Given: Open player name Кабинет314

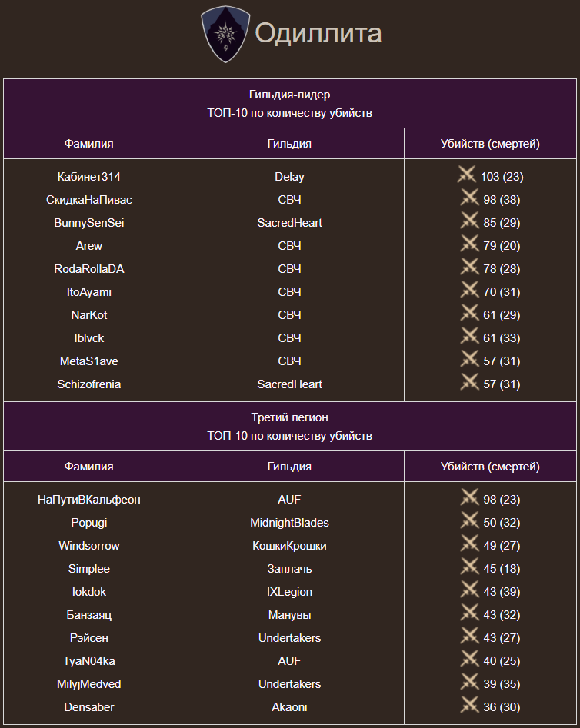Looking at the screenshot, I should pos(89,177).
